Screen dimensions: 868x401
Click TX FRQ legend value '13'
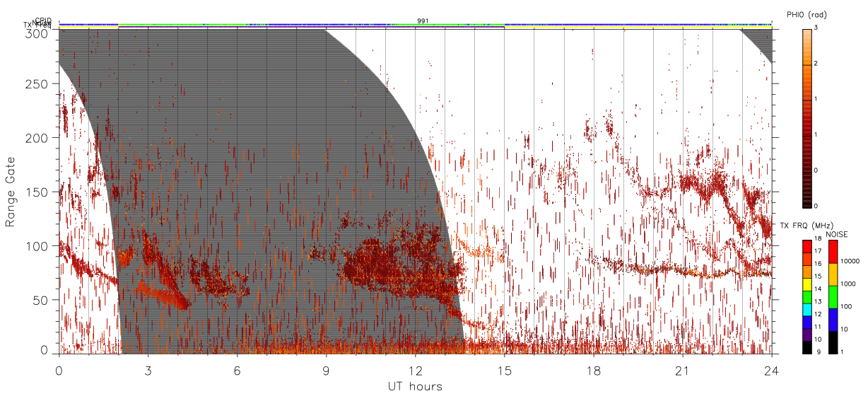[x=818, y=301]
